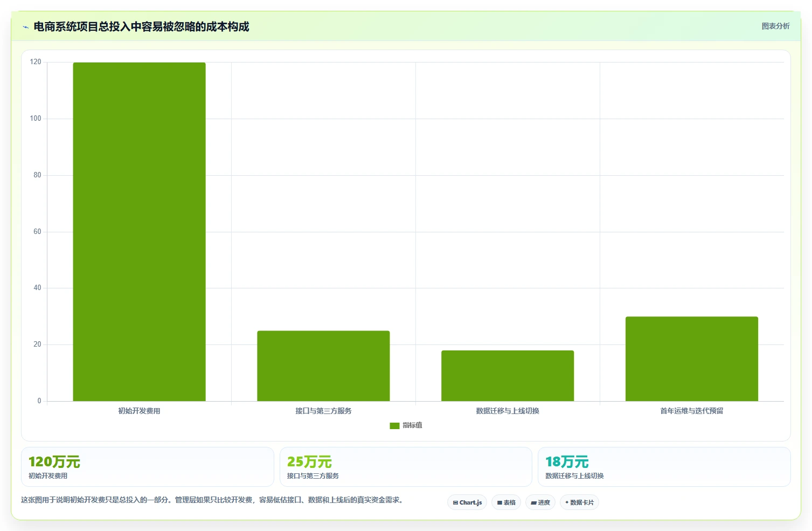Viewport: 812px width, 531px height.
Task: Click the small icon beside the chart title
Action: pos(25,27)
